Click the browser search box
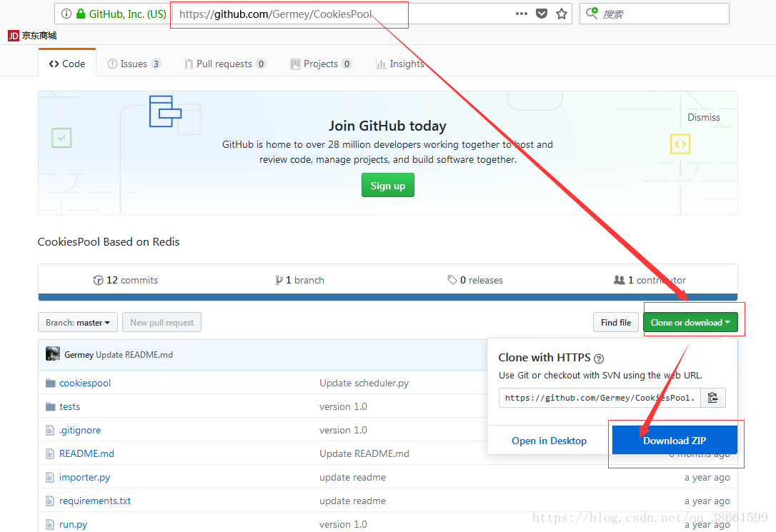Screen dimensions: 776x532 click(x=655, y=14)
